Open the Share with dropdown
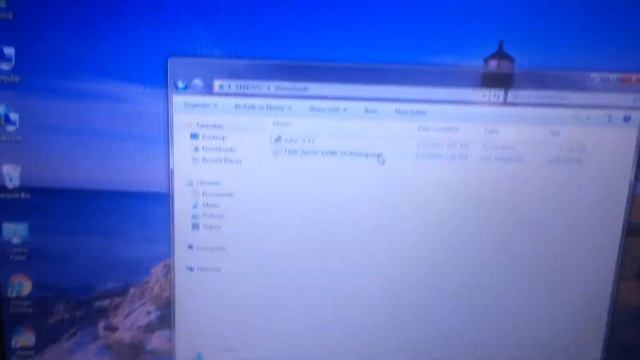Viewport: 640px width, 360px height. click(x=328, y=109)
